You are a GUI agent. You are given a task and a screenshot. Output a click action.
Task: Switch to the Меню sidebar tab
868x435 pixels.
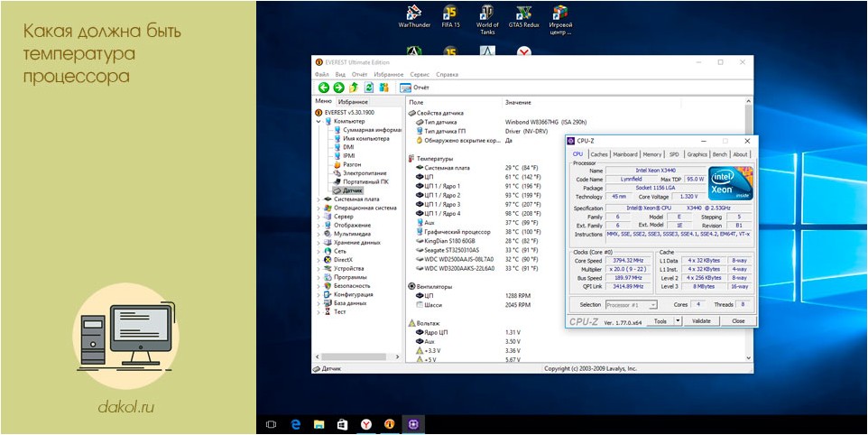tap(323, 101)
